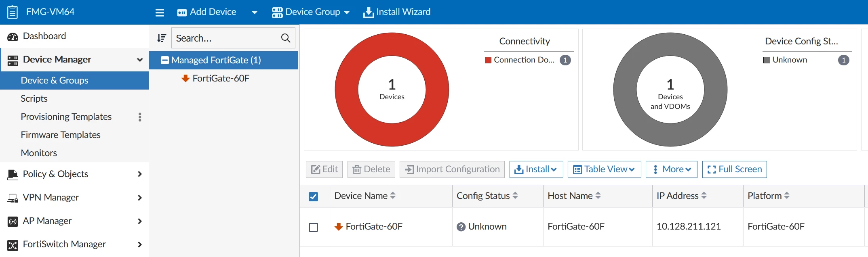Viewport: 868px width, 257px height.
Task: Click FortiGate-60F name in Device Name column
Action: (374, 226)
